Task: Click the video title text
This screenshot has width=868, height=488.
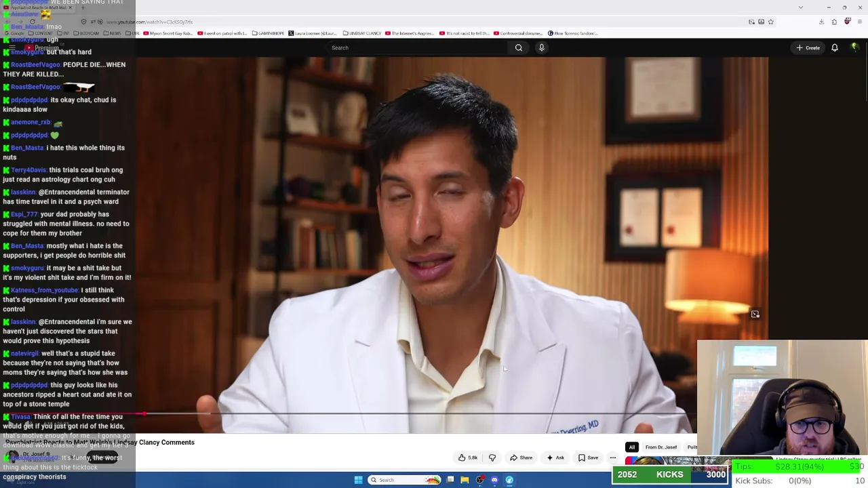Action: point(100,443)
